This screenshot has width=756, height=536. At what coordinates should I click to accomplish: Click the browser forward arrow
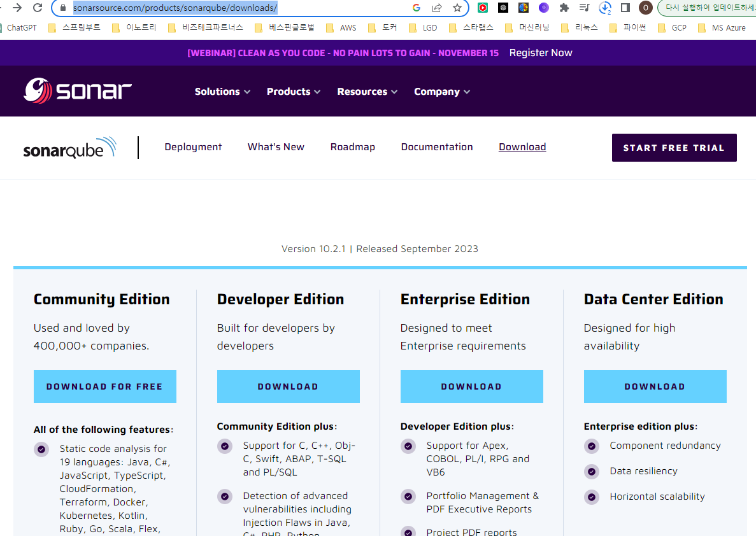click(17, 8)
